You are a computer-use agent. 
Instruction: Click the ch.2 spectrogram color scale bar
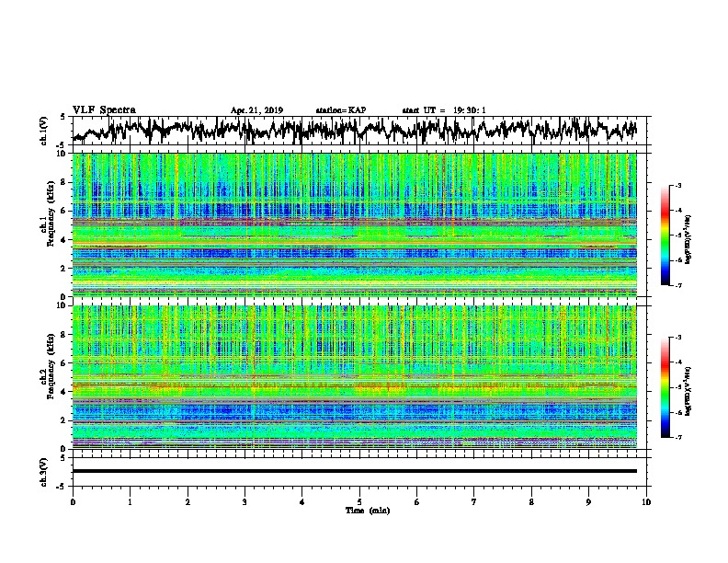(x=665, y=387)
